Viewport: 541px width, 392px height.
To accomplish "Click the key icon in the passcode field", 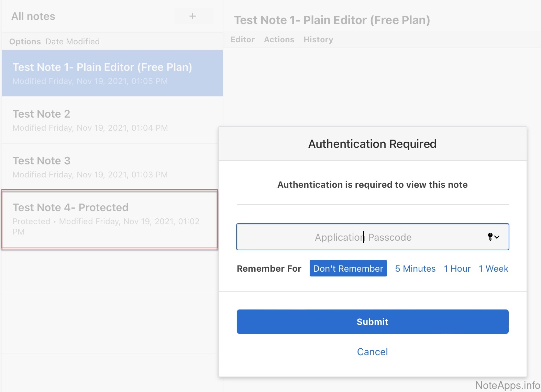I will click(x=490, y=237).
